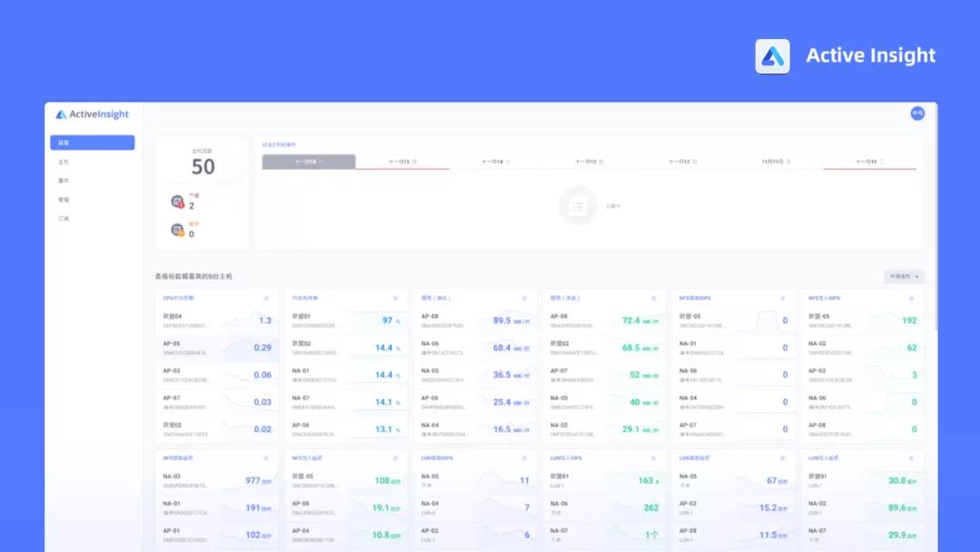Open options icon on card topped by 11
This screenshot has height=552, width=980.
(x=524, y=458)
